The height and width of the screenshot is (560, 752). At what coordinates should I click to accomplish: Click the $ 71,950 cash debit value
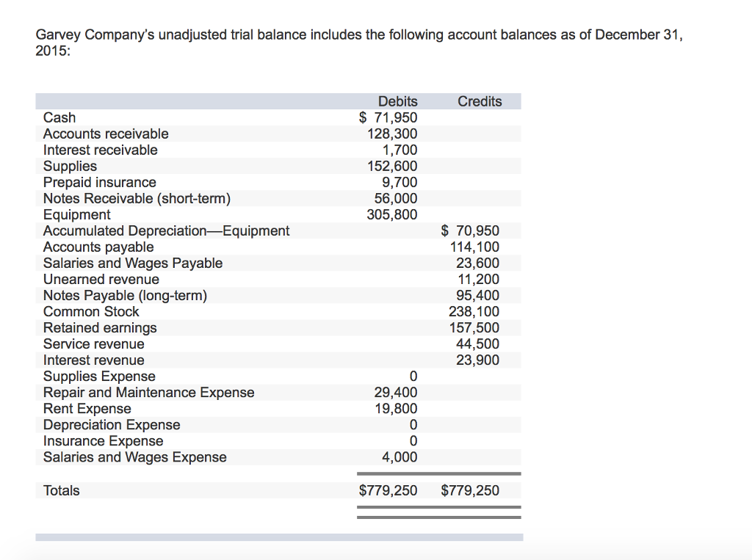coord(388,117)
